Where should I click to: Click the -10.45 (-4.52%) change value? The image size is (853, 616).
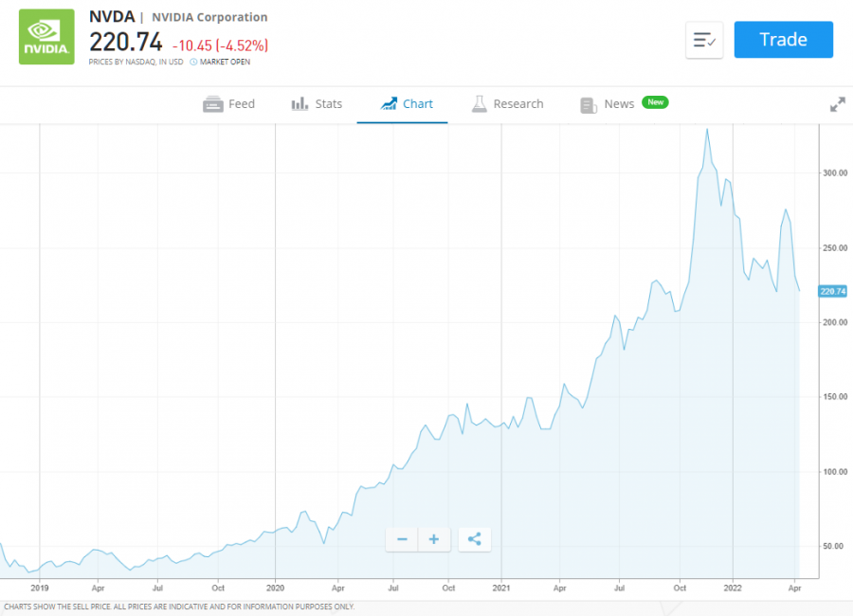(220, 45)
